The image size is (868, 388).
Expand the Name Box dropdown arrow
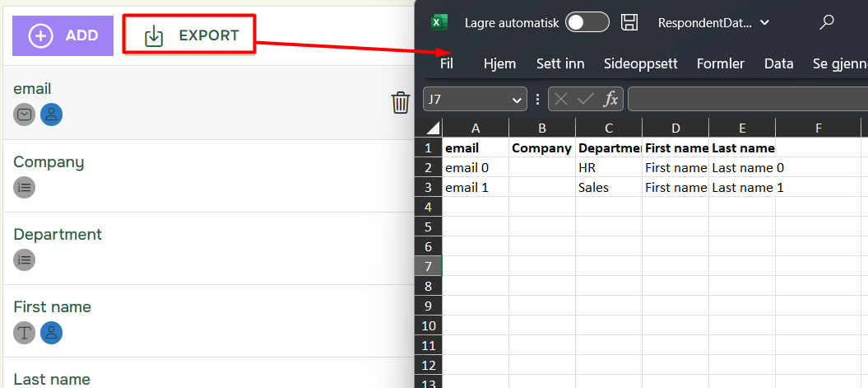point(517,100)
